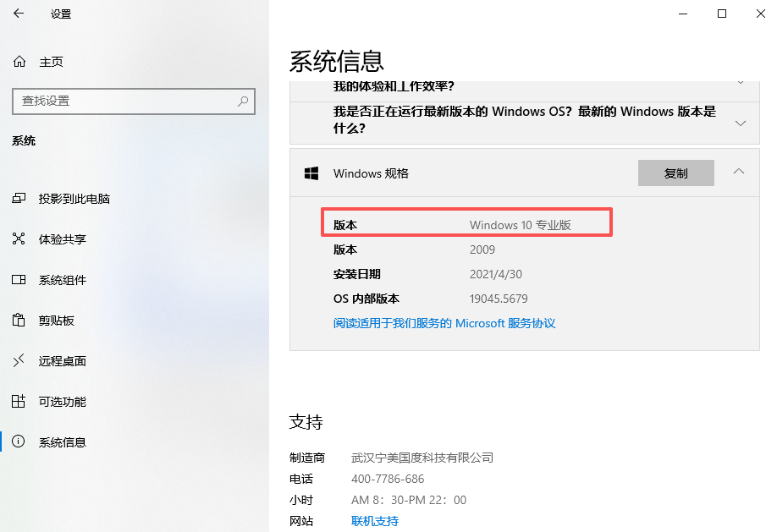Expand the latest Windows version question
Viewport: 777px width, 532px height.
pos(741,123)
